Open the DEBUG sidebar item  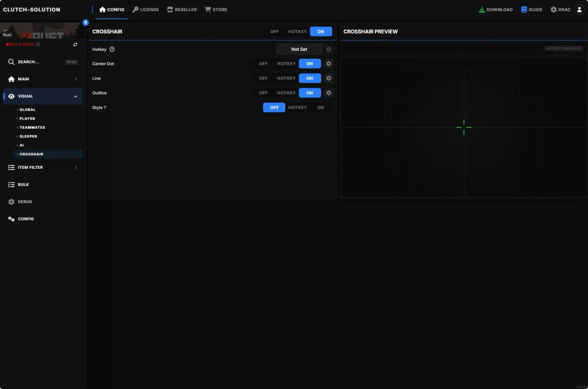pos(43,202)
